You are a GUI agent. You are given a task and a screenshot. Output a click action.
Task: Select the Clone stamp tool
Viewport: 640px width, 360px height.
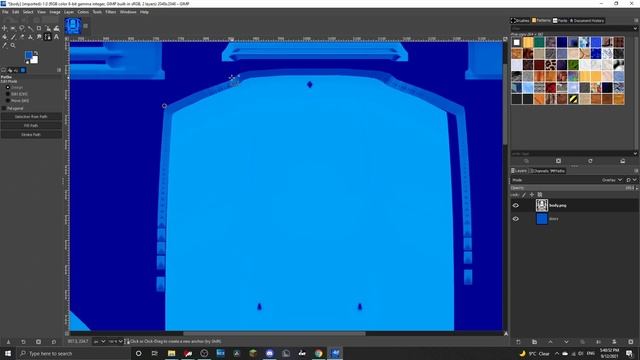[30, 37]
